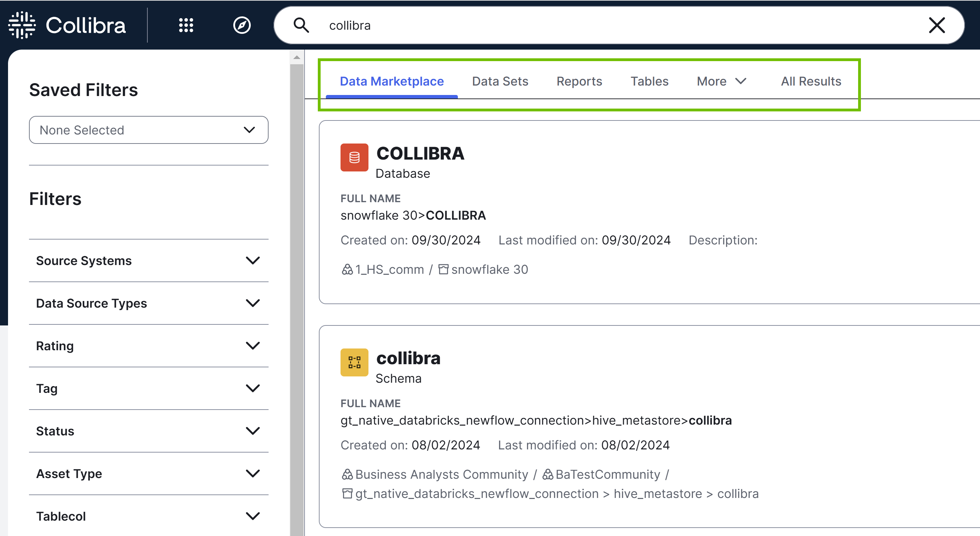Click the search magnifying glass icon

pyautogui.click(x=300, y=26)
